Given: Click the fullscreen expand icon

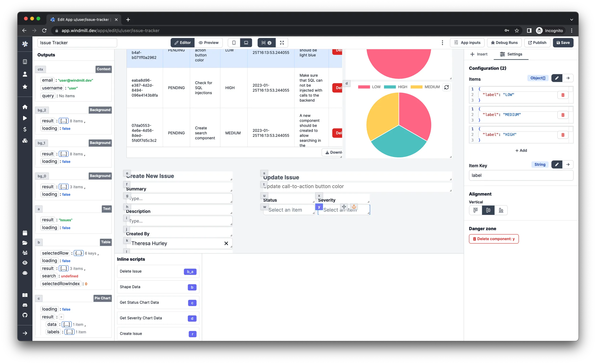Looking at the screenshot, I should (x=282, y=43).
